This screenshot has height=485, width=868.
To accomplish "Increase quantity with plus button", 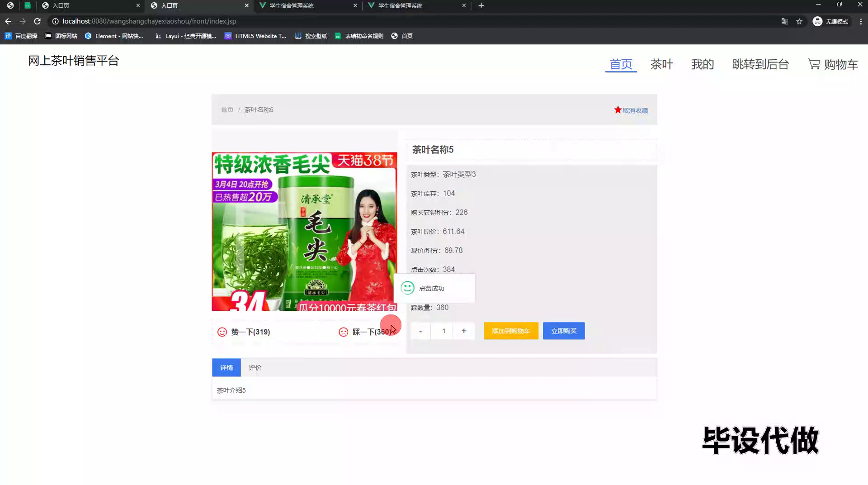I will pos(464,331).
